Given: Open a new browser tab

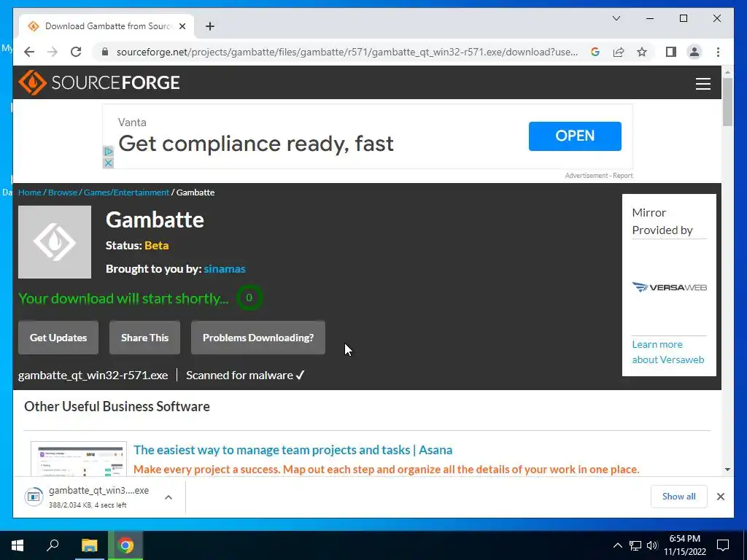Looking at the screenshot, I should [x=210, y=26].
